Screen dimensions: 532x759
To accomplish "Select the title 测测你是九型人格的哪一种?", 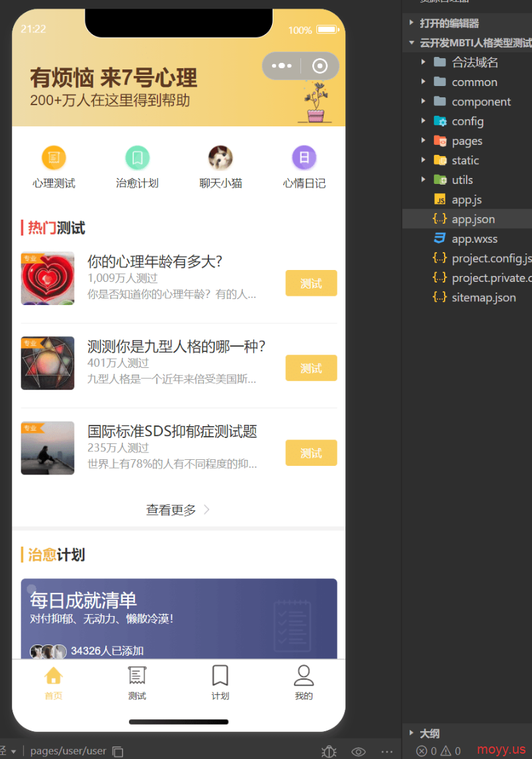I will click(x=177, y=346).
